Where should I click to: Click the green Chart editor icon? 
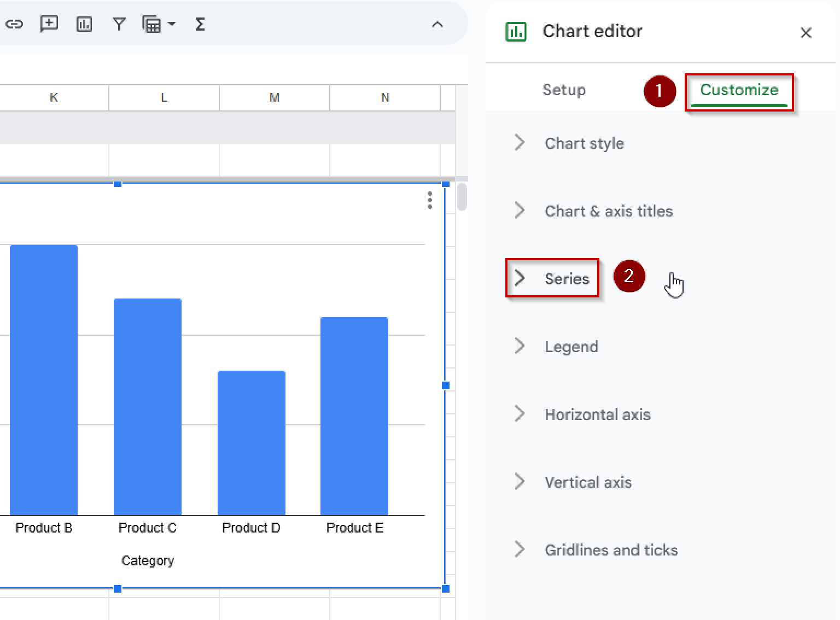click(516, 32)
